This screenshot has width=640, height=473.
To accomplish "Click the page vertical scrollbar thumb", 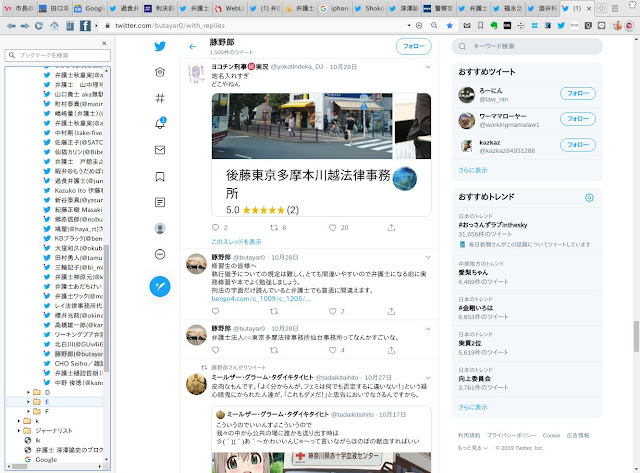I will pyautogui.click(x=636, y=336).
